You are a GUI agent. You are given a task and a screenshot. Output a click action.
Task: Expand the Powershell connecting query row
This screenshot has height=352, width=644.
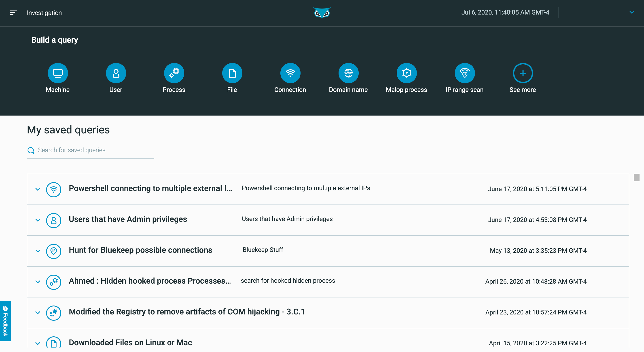pos(38,189)
